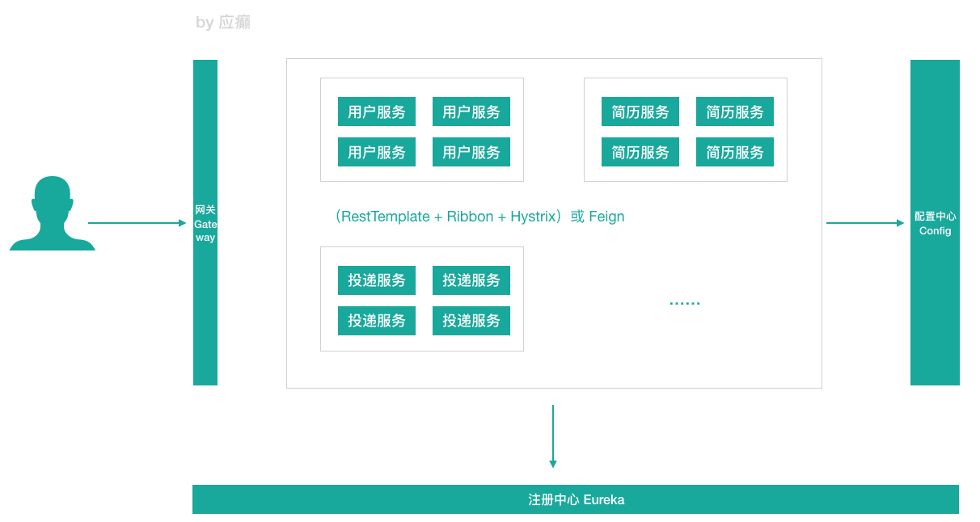Select the 配置中心 Config vertical bar
Image resolution: width=980 pixels, height=522 pixels.
tap(935, 222)
